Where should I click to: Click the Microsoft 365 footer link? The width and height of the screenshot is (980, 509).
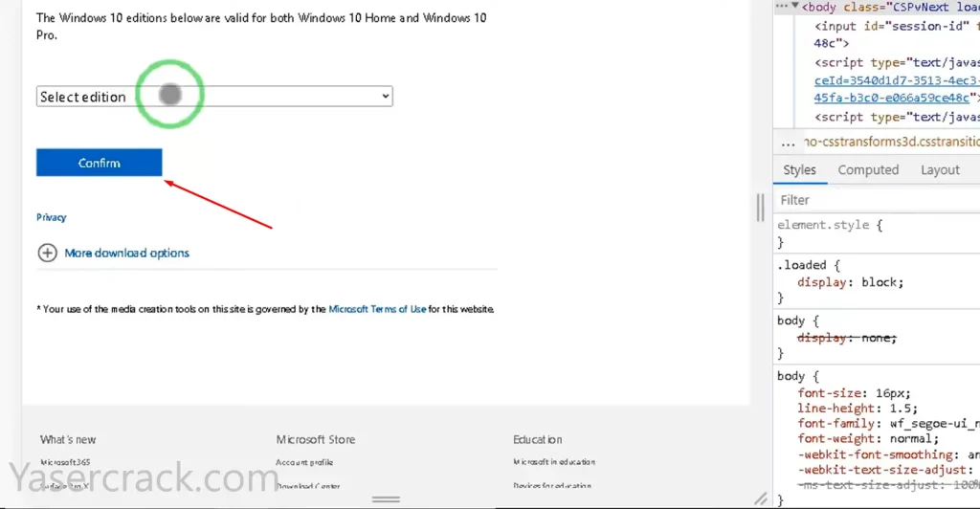[65, 462]
